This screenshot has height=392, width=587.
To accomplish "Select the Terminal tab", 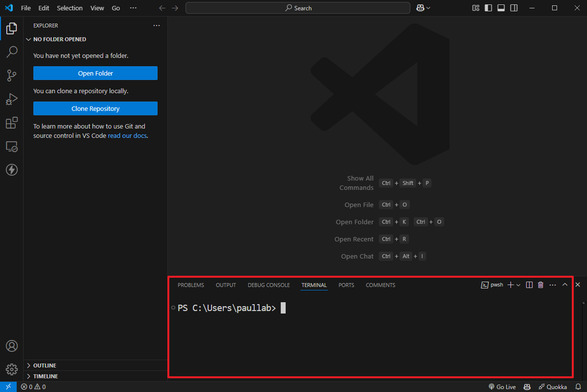I will click(x=314, y=285).
